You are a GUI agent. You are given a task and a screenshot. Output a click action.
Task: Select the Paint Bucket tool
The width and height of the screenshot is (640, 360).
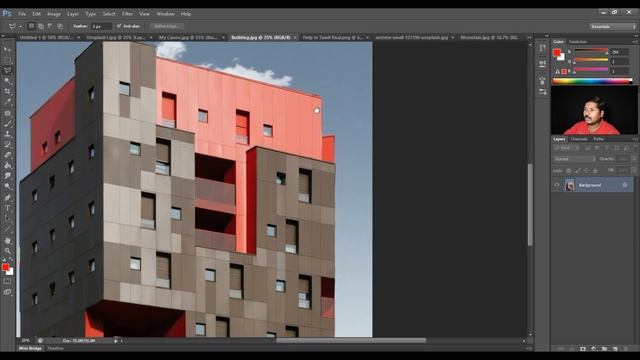[x=7, y=166]
